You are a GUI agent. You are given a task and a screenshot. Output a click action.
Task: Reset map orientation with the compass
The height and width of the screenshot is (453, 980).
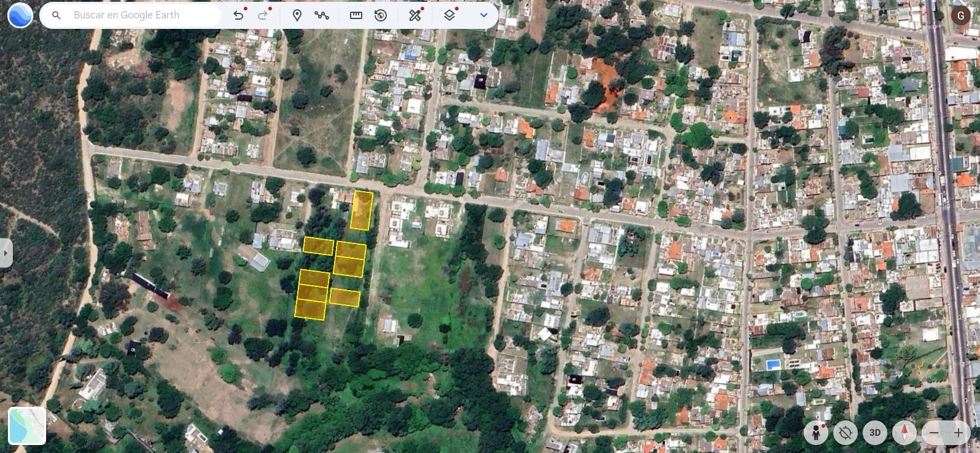pyautogui.click(x=904, y=433)
